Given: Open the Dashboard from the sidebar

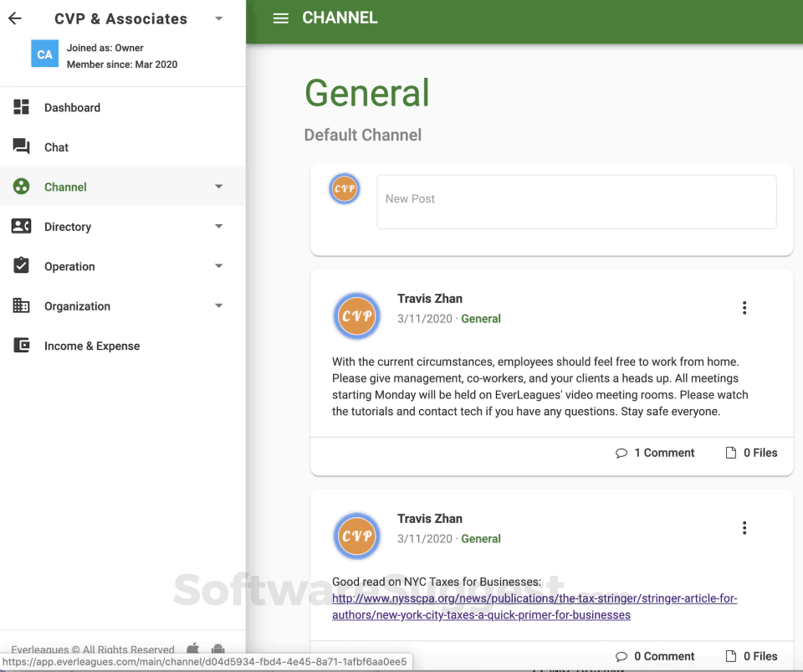Looking at the screenshot, I should 71,107.
